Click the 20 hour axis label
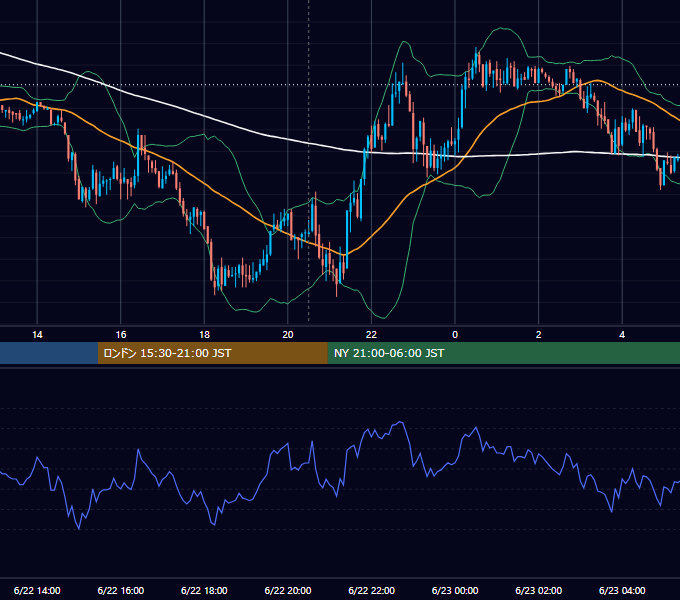 [x=288, y=335]
